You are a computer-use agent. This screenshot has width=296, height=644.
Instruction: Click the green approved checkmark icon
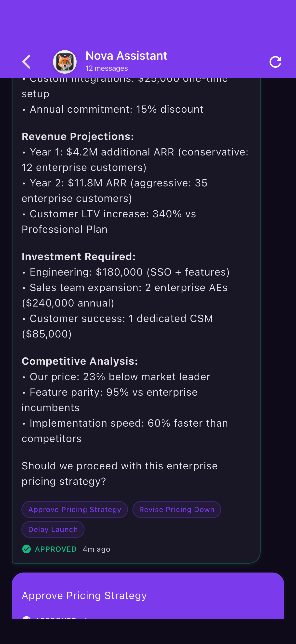[x=27, y=549]
